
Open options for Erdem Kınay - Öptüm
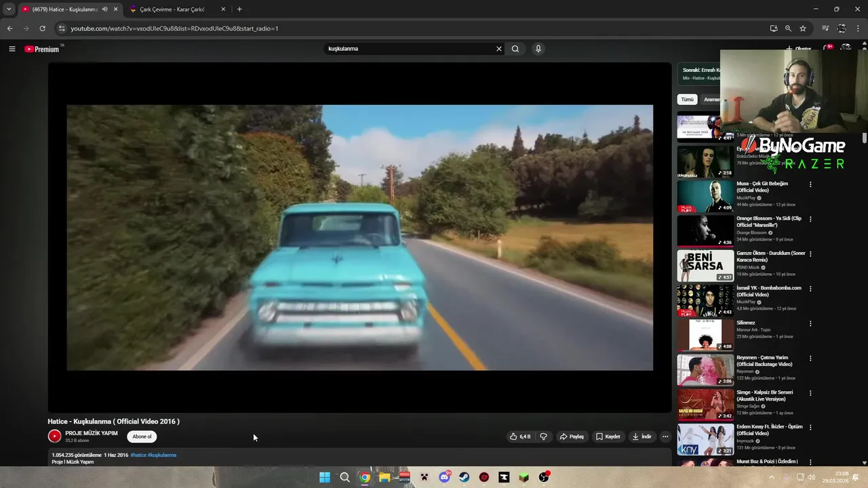[x=810, y=428]
